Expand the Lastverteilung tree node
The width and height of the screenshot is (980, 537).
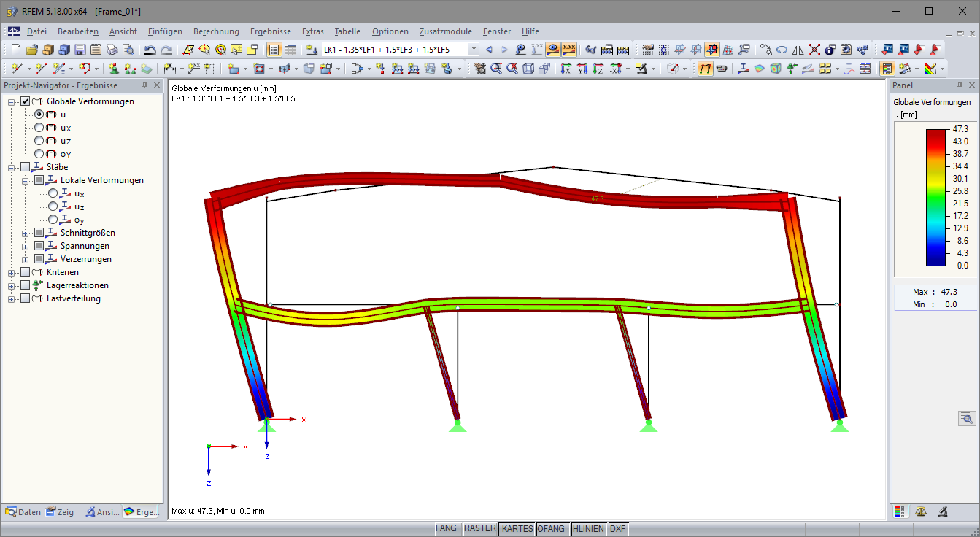12,298
